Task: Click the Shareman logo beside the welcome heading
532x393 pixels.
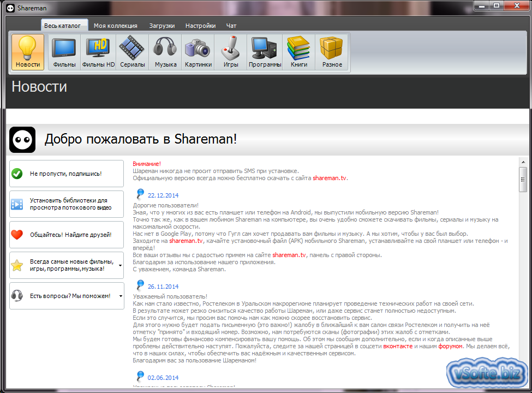Action: pos(22,140)
